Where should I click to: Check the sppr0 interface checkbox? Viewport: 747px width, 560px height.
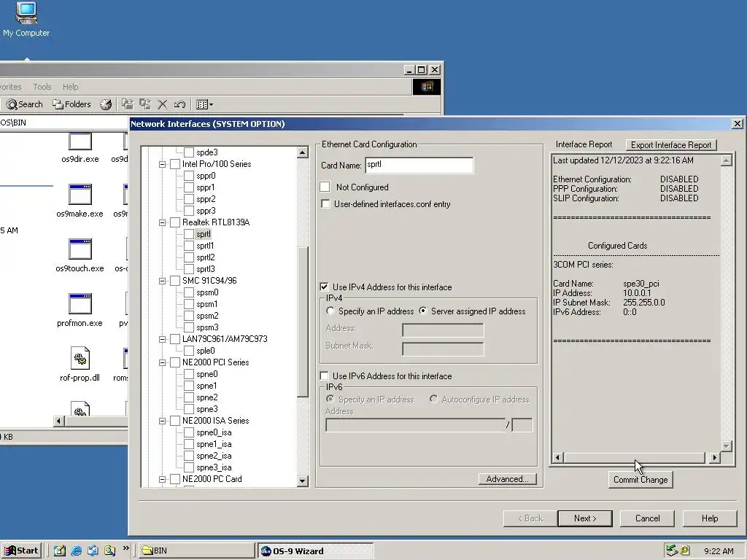coord(189,176)
